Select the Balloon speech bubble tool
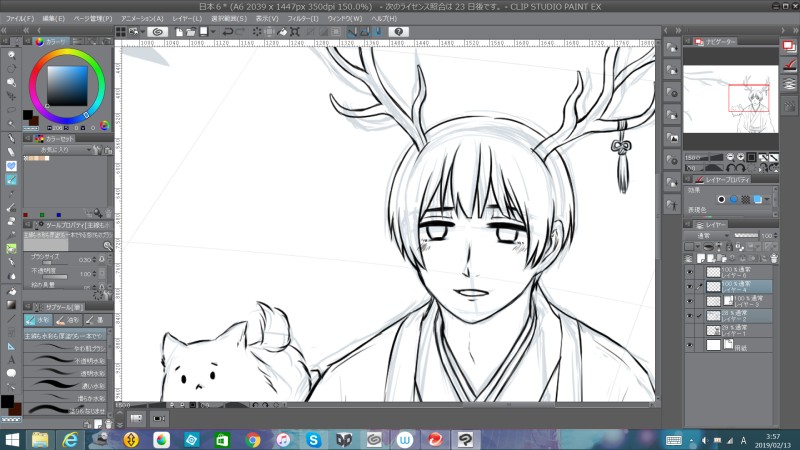800x450 pixels. [x=11, y=373]
